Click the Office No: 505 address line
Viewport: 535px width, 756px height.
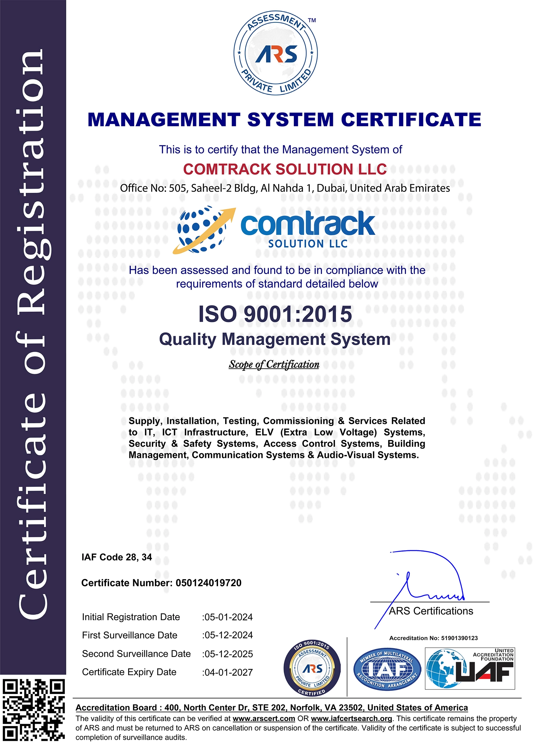tap(285, 188)
